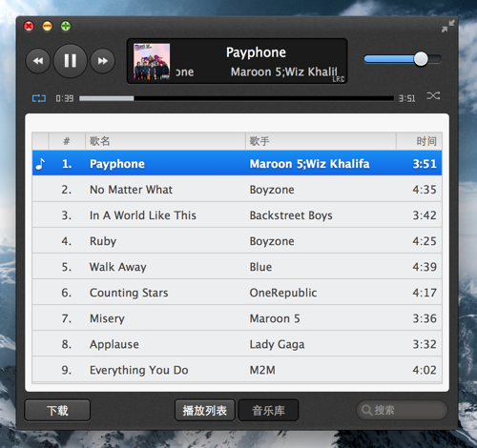
Task: Click the duration 4:17 cell
Action: pyautogui.click(x=425, y=293)
